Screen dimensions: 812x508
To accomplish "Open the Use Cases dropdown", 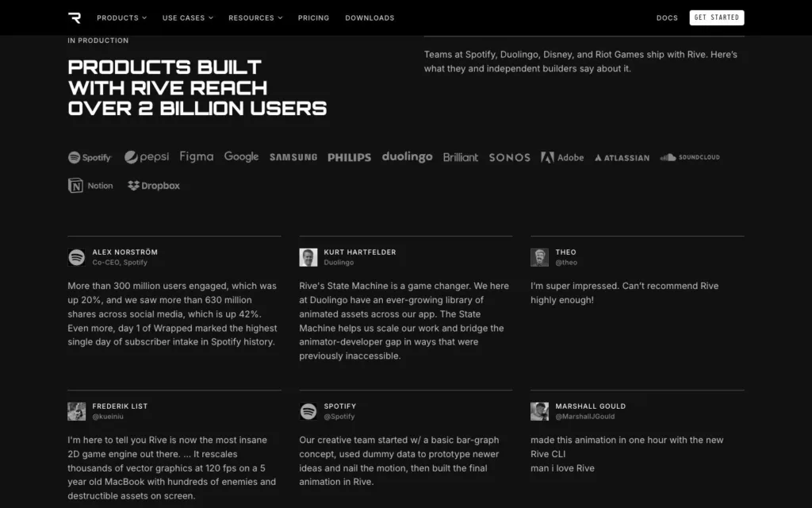I will [x=187, y=17].
